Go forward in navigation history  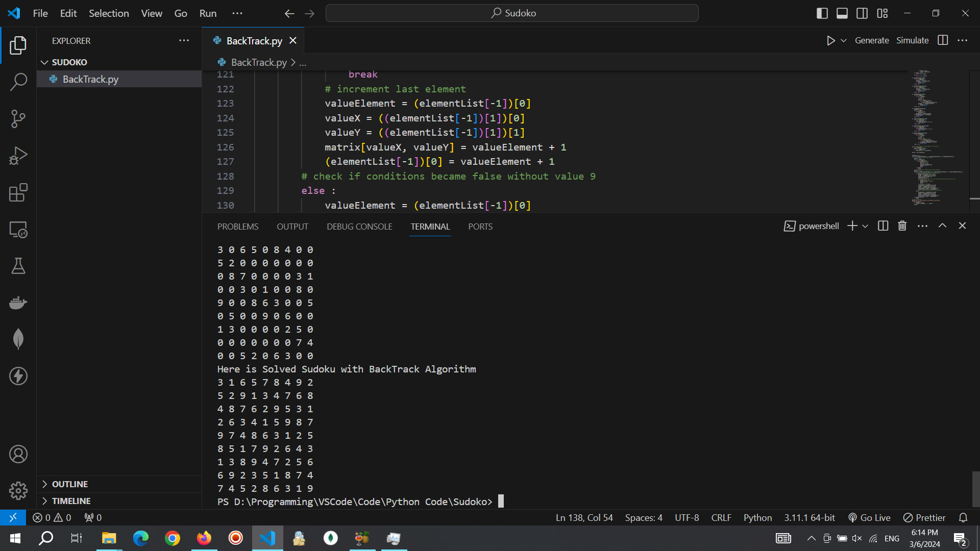click(x=310, y=13)
